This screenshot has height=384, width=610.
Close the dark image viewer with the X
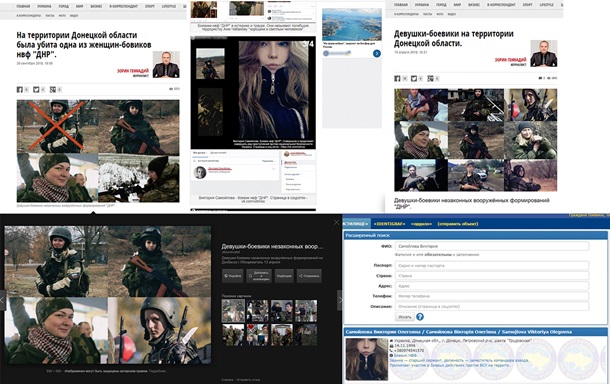[x=337, y=222]
